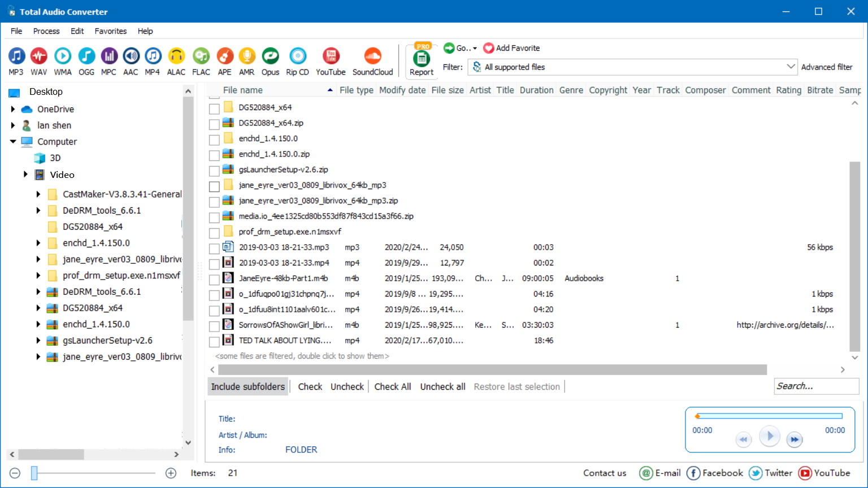Open the All supported files filter dropdown
The width and height of the screenshot is (868, 488).
[632, 67]
